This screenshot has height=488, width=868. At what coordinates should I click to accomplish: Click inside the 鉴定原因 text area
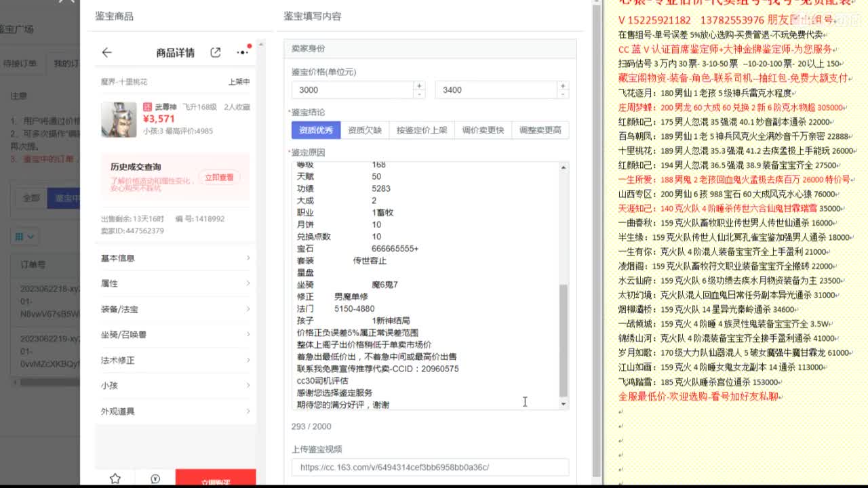click(425, 285)
